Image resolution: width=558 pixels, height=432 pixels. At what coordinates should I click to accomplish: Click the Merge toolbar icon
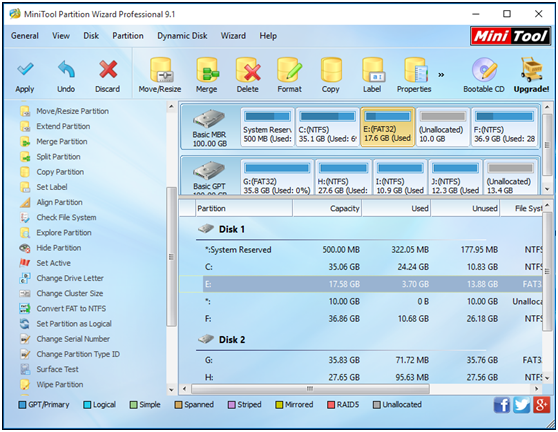[x=207, y=70]
